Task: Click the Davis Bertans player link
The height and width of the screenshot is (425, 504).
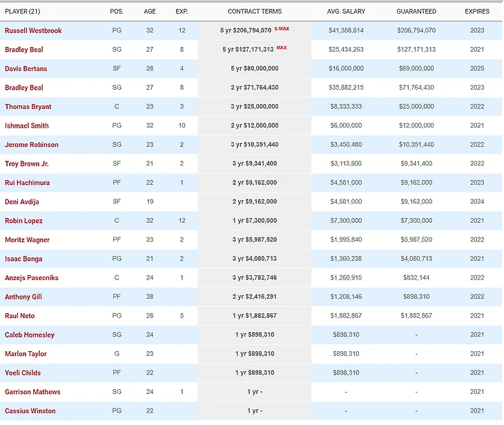Action: tap(26, 69)
